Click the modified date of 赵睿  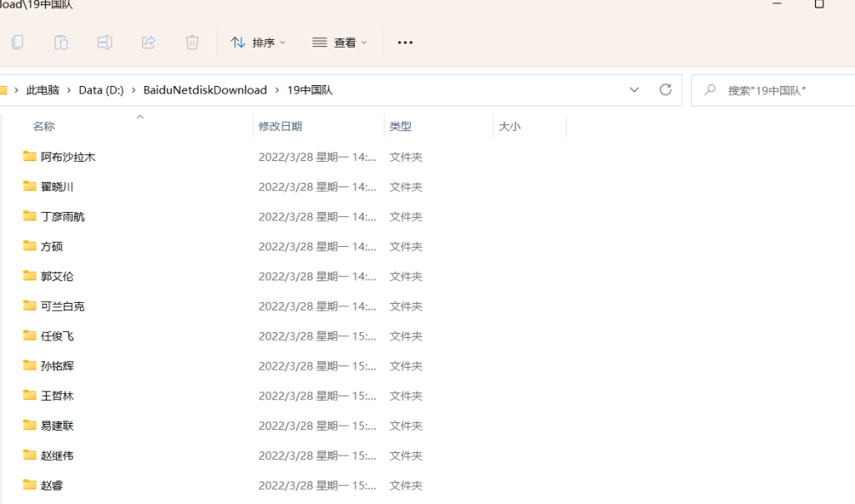tap(317, 485)
